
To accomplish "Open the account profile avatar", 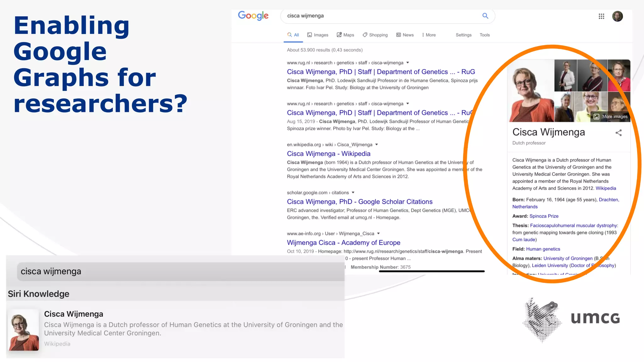I will [617, 16].
